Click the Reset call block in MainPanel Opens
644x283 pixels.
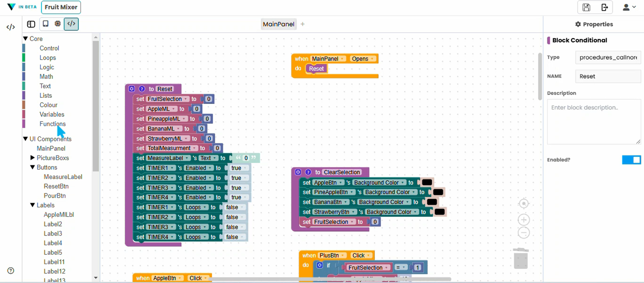pyautogui.click(x=316, y=68)
